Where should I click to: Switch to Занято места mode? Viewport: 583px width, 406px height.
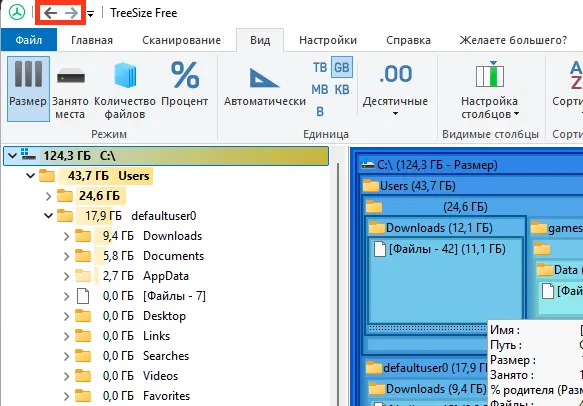pos(70,89)
